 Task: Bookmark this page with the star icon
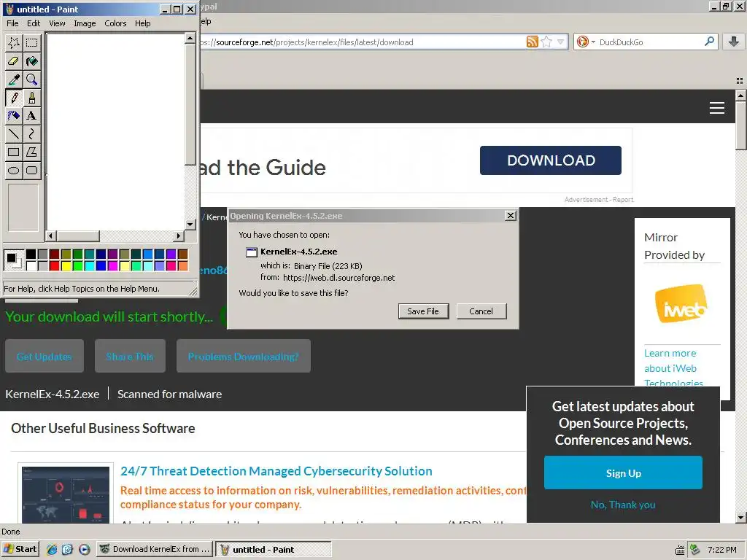[546, 42]
